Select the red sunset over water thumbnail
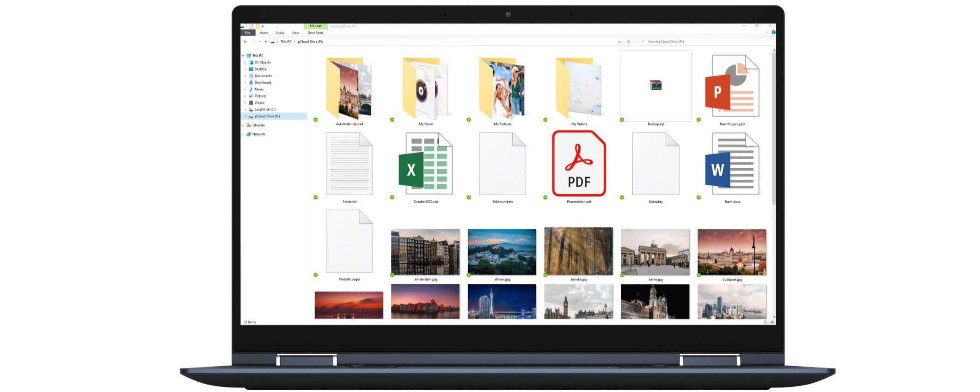This screenshot has height=392, width=980. 349,305
